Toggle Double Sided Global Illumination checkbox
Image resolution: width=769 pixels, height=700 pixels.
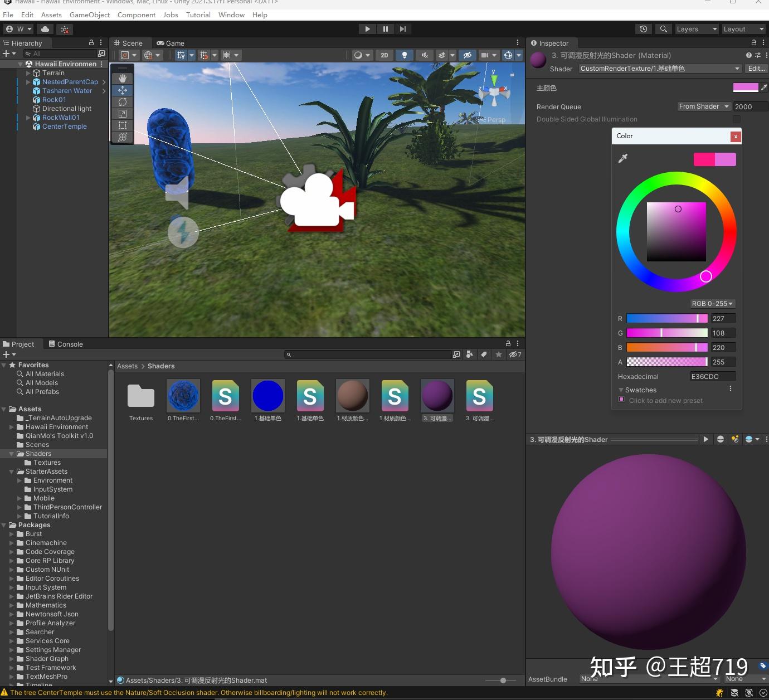pos(737,119)
